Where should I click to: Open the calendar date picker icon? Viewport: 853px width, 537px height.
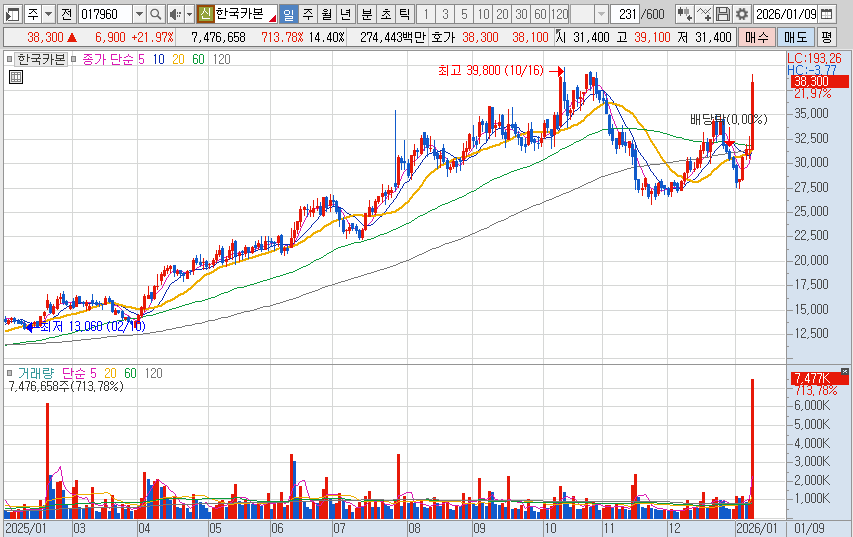coord(827,14)
